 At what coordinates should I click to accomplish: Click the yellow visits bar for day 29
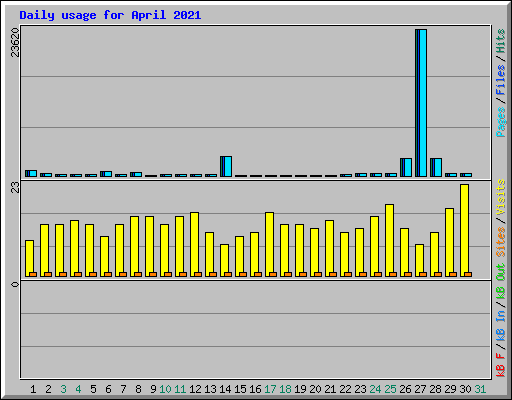coord(449,242)
